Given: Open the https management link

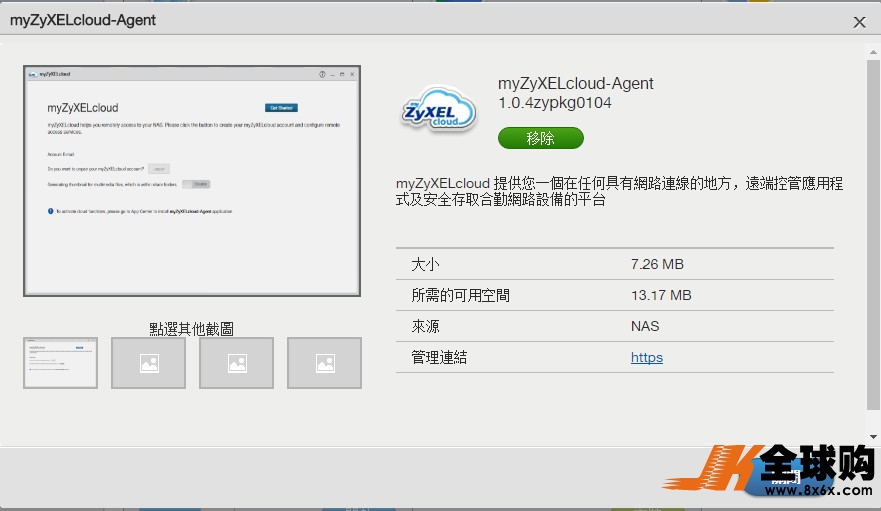Looking at the screenshot, I should tap(646, 357).
